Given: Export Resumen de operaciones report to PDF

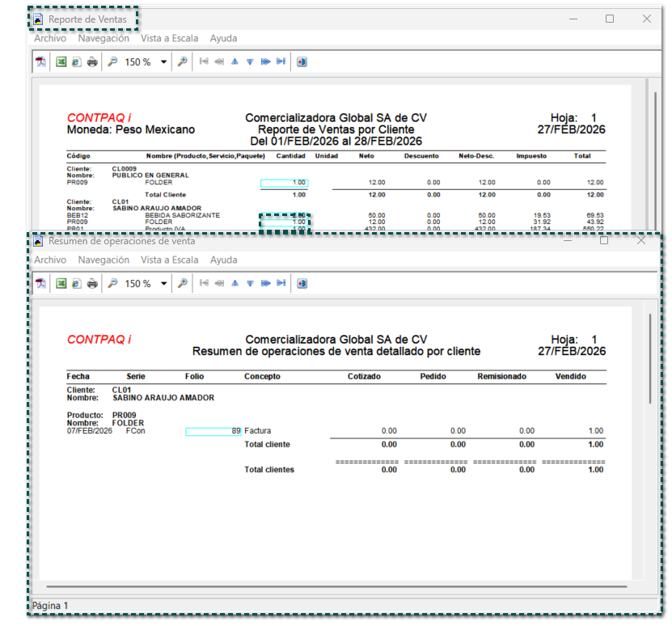Looking at the screenshot, I should (x=40, y=284).
